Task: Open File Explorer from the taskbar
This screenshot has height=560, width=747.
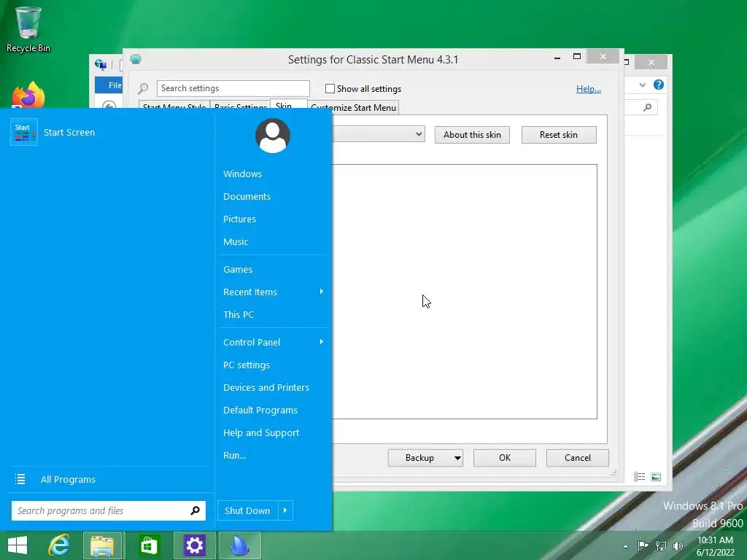Action: pyautogui.click(x=102, y=545)
